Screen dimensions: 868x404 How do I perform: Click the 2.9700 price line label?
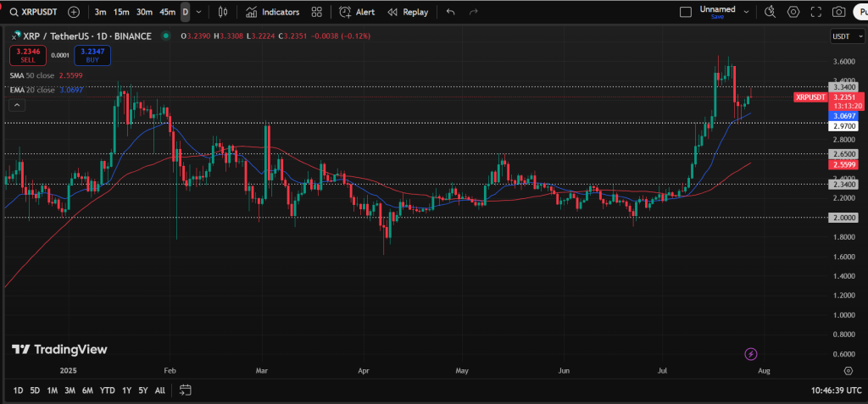(x=843, y=126)
